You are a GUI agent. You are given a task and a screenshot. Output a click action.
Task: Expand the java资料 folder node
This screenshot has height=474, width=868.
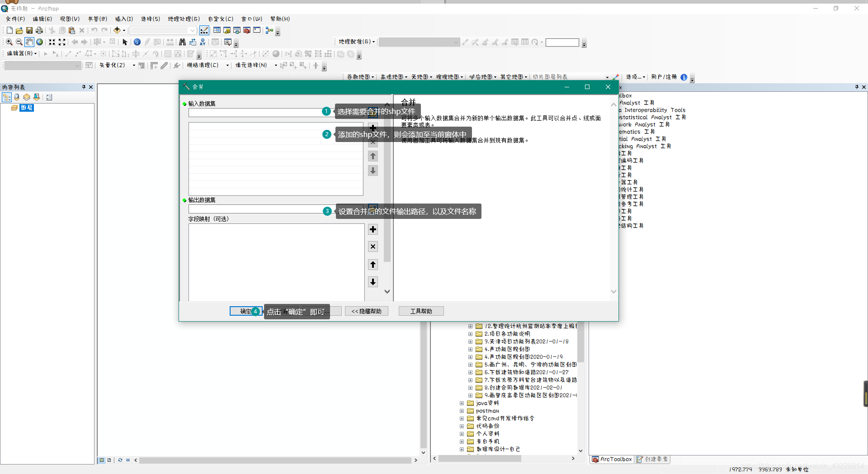pyautogui.click(x=462, y=403)
